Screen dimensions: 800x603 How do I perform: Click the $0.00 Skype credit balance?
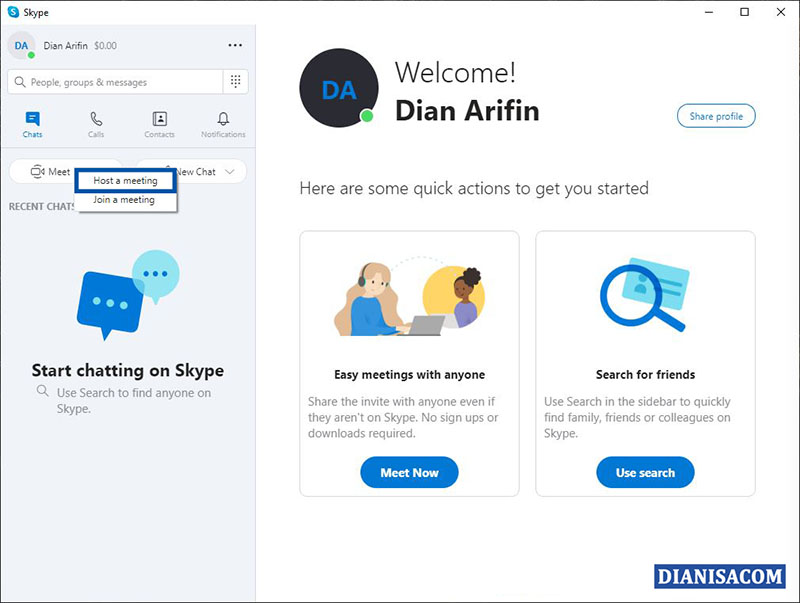click(105, 46)
